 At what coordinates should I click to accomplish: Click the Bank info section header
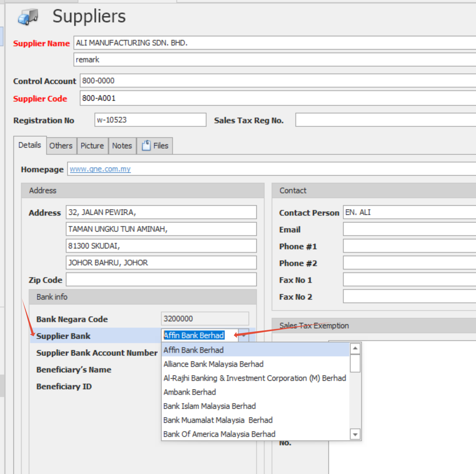pos(143,297)
